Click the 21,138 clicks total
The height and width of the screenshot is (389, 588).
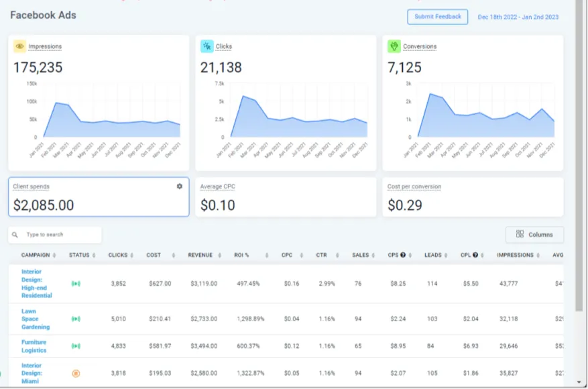click(x=221, y=68)
